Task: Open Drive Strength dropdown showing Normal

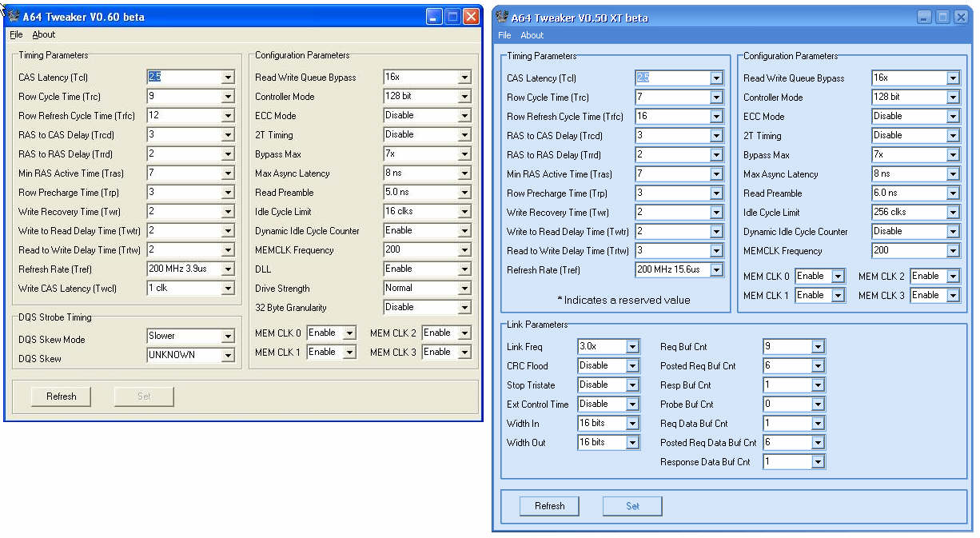Action: [x=464, y=289]
